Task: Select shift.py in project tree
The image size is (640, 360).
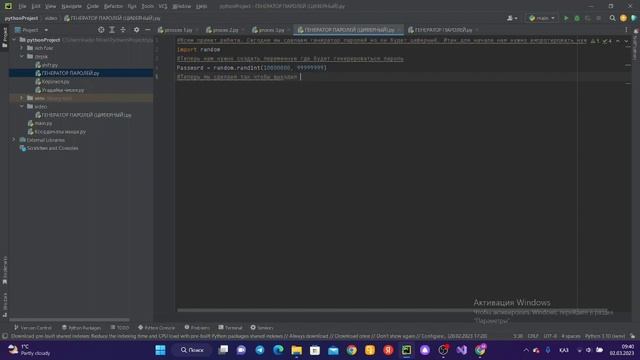Action: point(47,65)
